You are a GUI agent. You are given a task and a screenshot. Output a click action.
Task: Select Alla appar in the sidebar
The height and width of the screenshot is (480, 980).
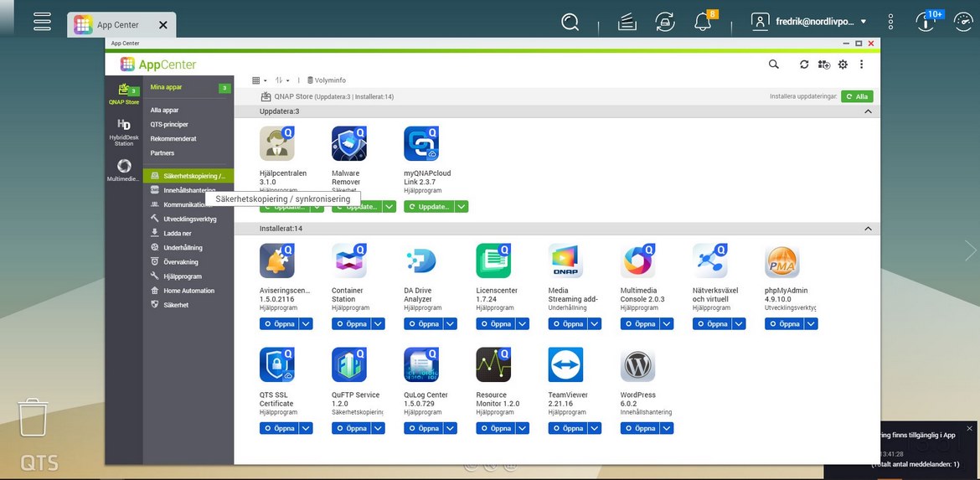coord(164,111)
